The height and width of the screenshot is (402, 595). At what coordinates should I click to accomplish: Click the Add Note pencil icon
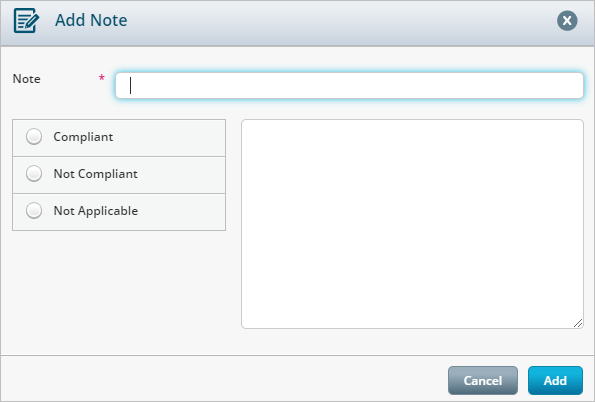tap(26, 20)
